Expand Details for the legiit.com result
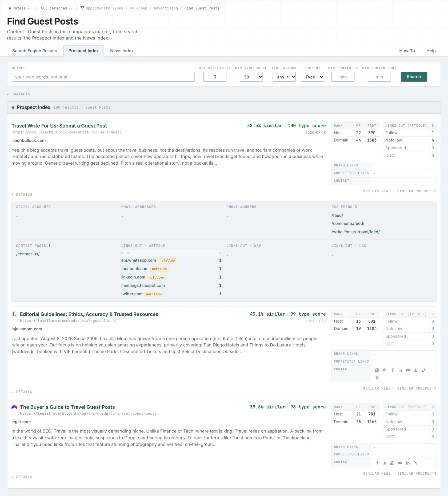This screenshot has height=496, width=448. (x=22, y=477)
